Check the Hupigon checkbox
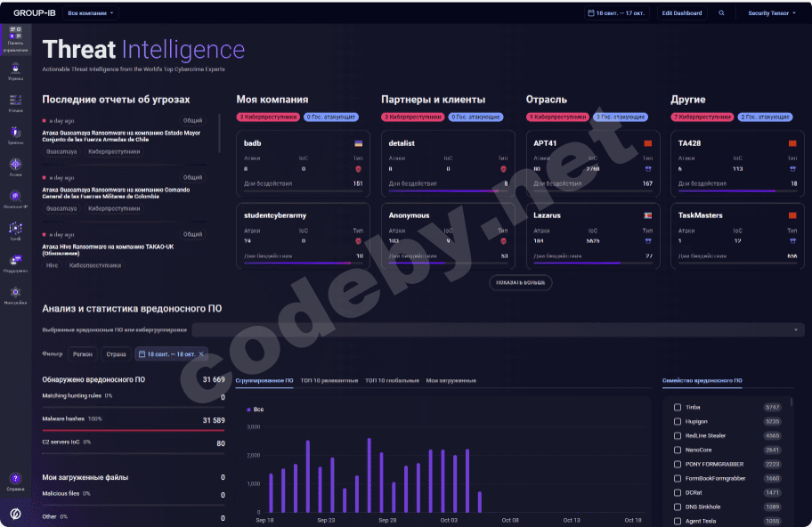 point(678,421)
